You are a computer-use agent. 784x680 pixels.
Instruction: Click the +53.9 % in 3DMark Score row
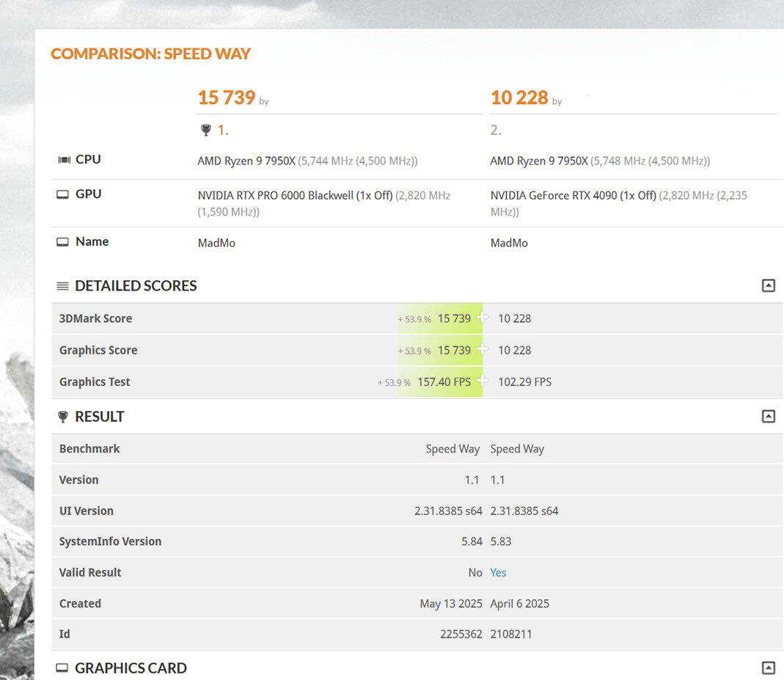414,320
